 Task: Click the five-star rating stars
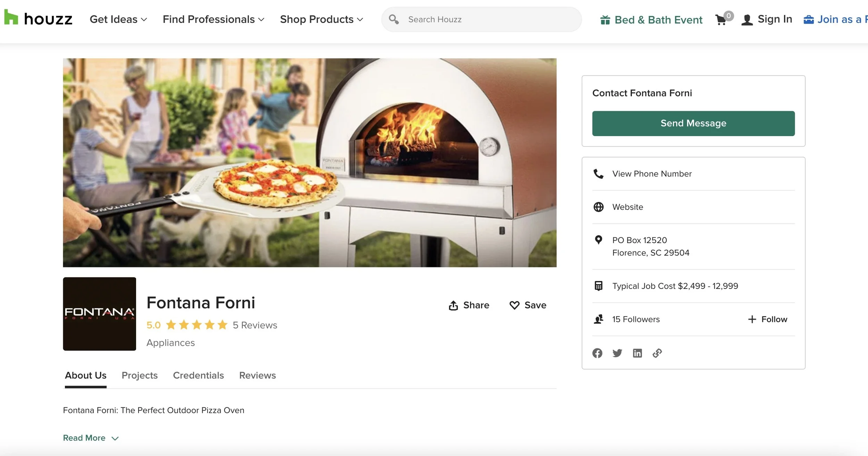point(197,325)
